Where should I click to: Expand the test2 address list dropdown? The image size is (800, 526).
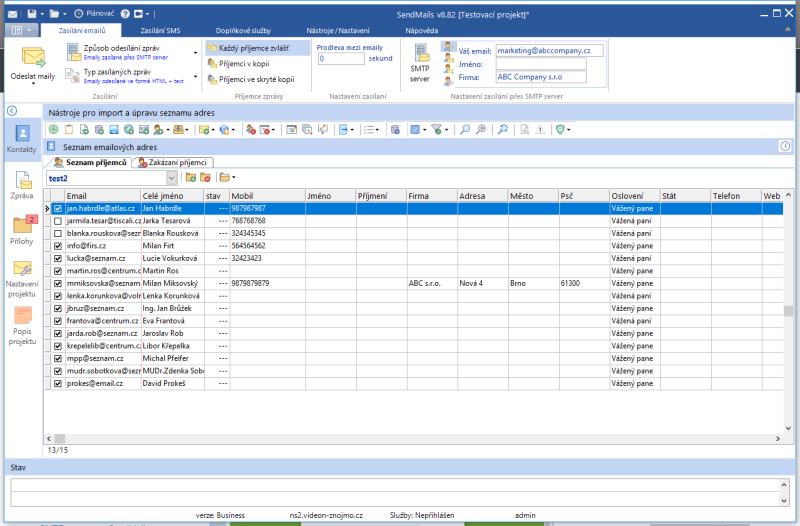coord(172,177)
